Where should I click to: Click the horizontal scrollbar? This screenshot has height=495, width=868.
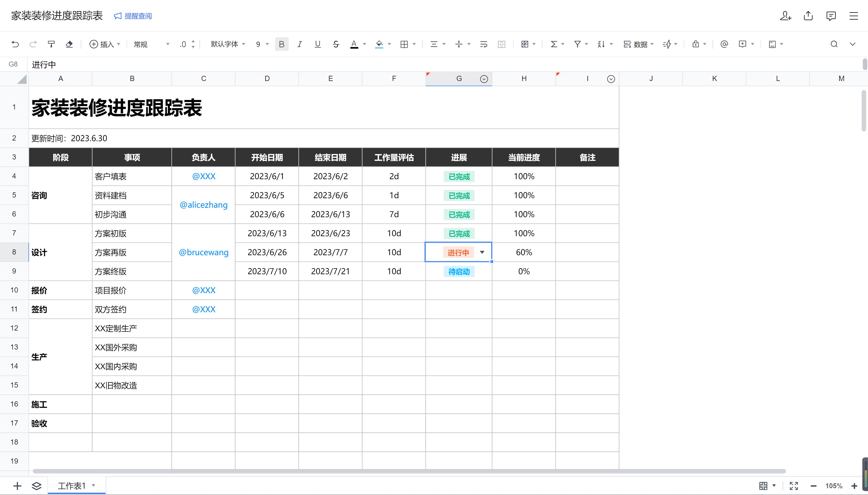[x=409, y=471]
